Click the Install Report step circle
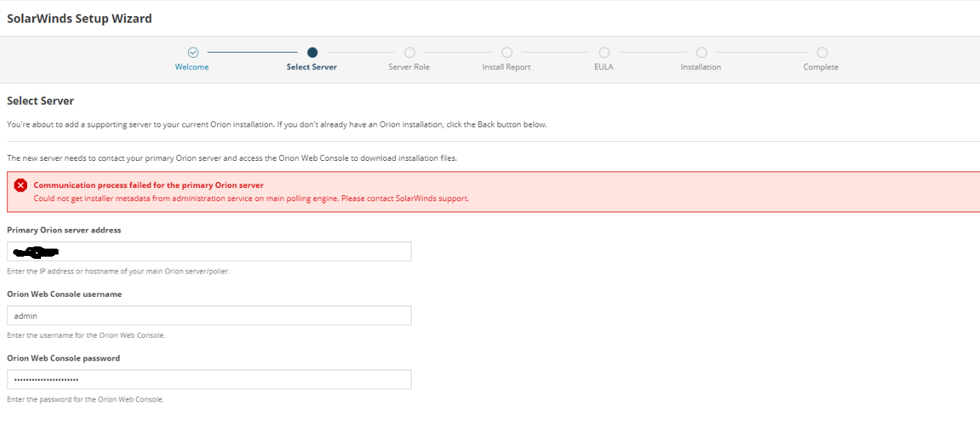 507,53
